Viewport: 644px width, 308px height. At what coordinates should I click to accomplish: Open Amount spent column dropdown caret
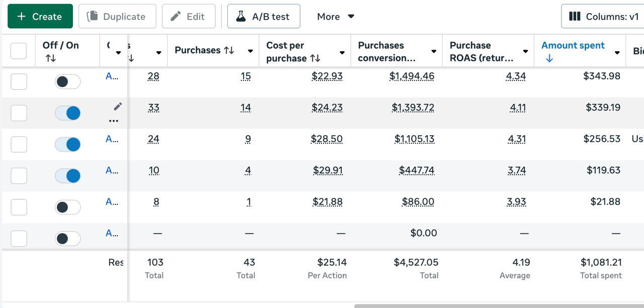point(617,52)
